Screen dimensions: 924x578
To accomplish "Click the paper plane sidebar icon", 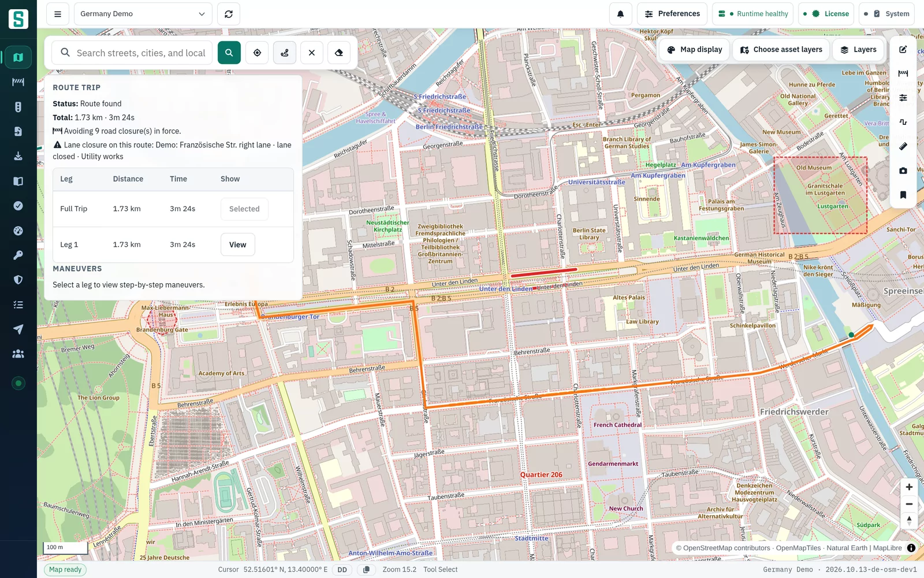I will (18, 329).
